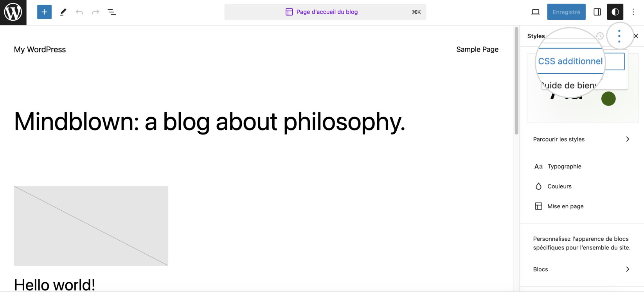Expand the Blocs section
The height and width of the screenshot is (292, 644).
click(x=582, y=269)
